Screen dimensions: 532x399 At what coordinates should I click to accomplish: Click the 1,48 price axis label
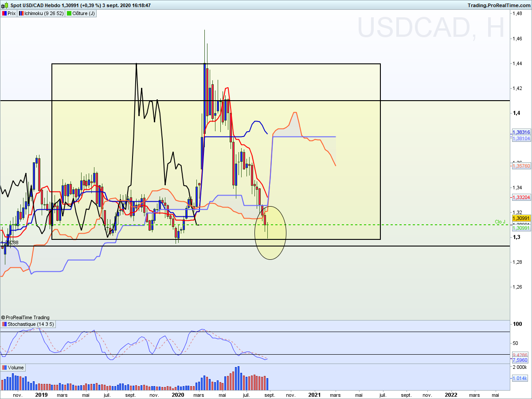tap(517, 14)
